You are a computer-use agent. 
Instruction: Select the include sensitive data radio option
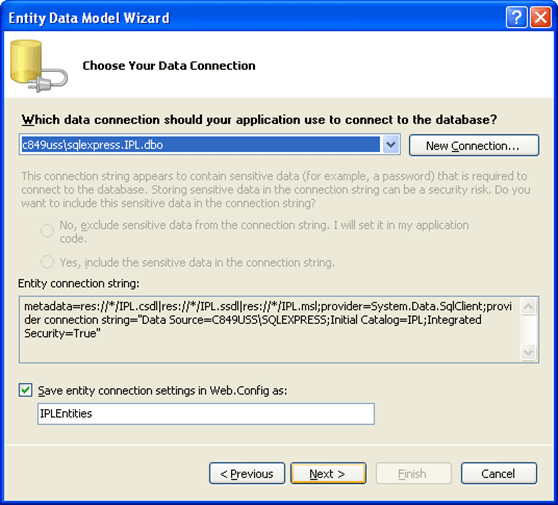[47, 262]
